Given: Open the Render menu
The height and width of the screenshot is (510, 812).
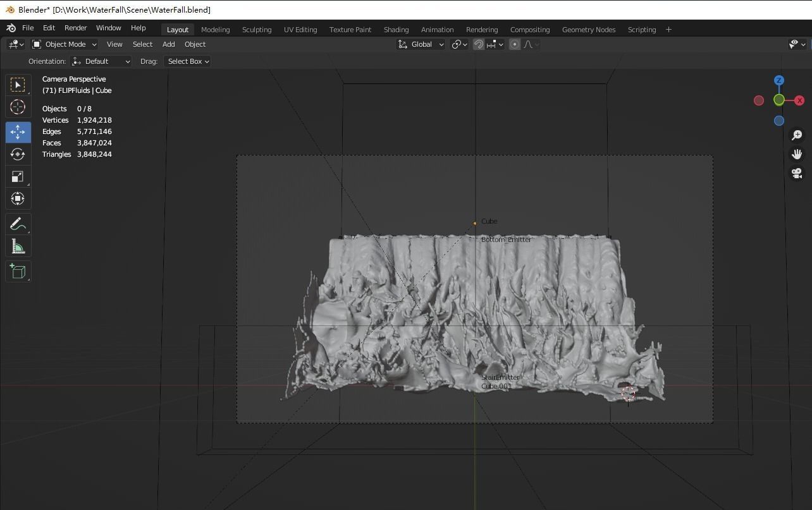Looking at the screenshot, I should coord(75,28).
